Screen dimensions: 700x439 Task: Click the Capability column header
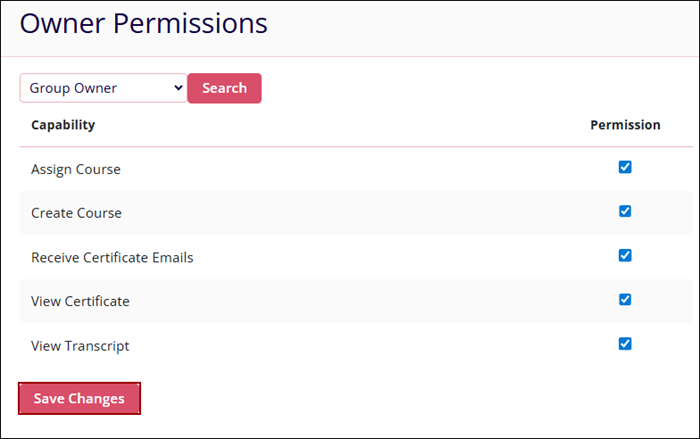click(x=63, y=125)
